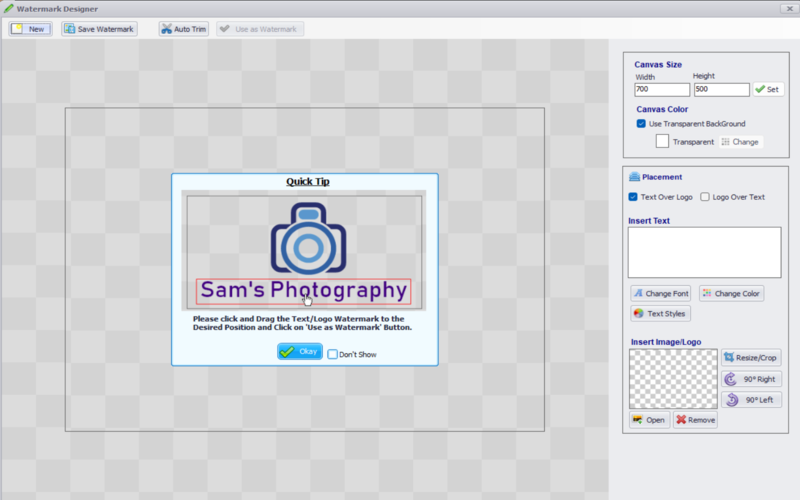Click the Auto Trim scissors button
The height and width of the screenshot is (500, 800).
[184, 29]
